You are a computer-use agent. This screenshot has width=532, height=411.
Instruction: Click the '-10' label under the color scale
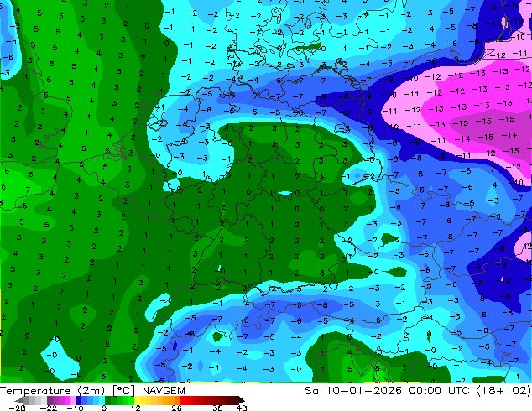75,408
